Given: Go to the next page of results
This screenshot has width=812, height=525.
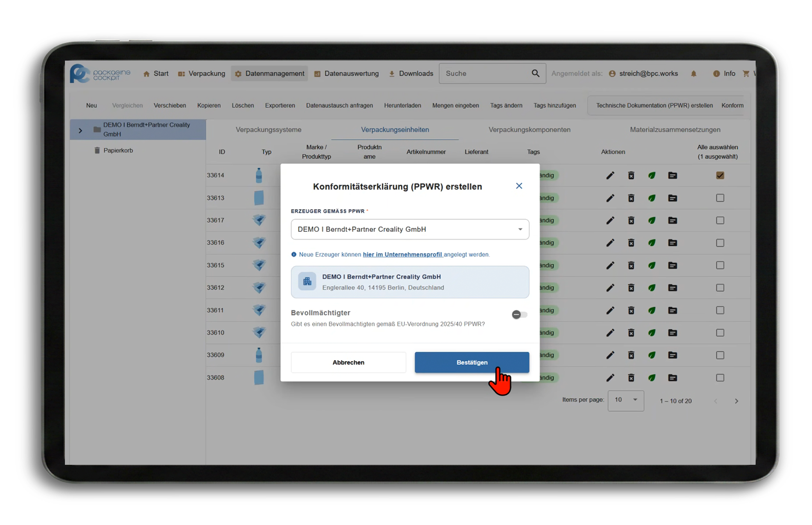Looking at the screenshot, I should tap(736, 401).
